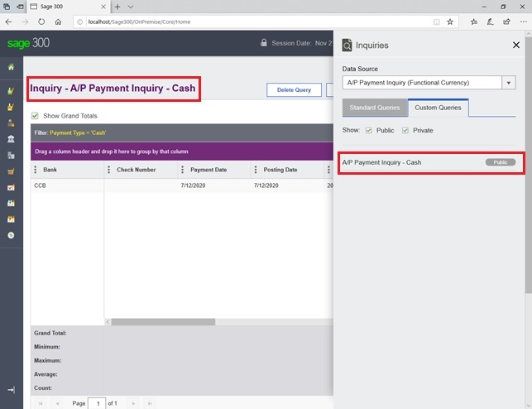532x409 pixels.
Task: Open the shopping cart icon in sidebar
Action: [x=12, y=171]
